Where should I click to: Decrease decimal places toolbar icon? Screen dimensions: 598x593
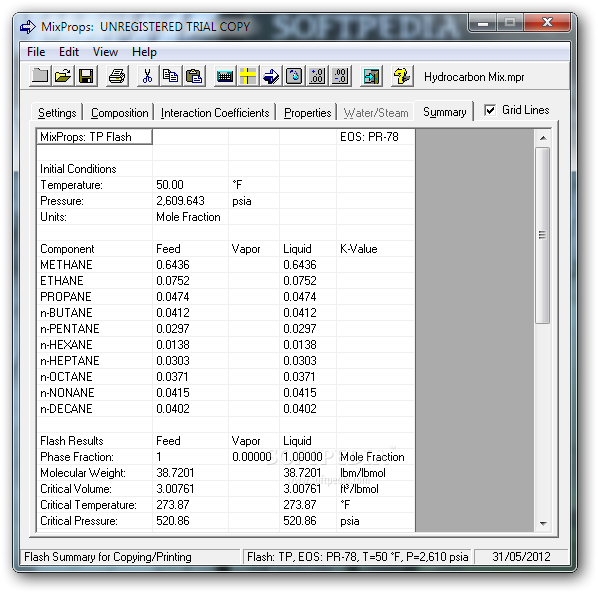(x=340, y=76)
